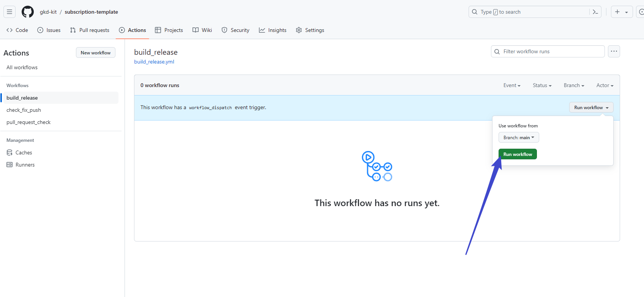644x297 pixels.
Task: Click the Pull requests branch icon
Action: pos(73,30)
